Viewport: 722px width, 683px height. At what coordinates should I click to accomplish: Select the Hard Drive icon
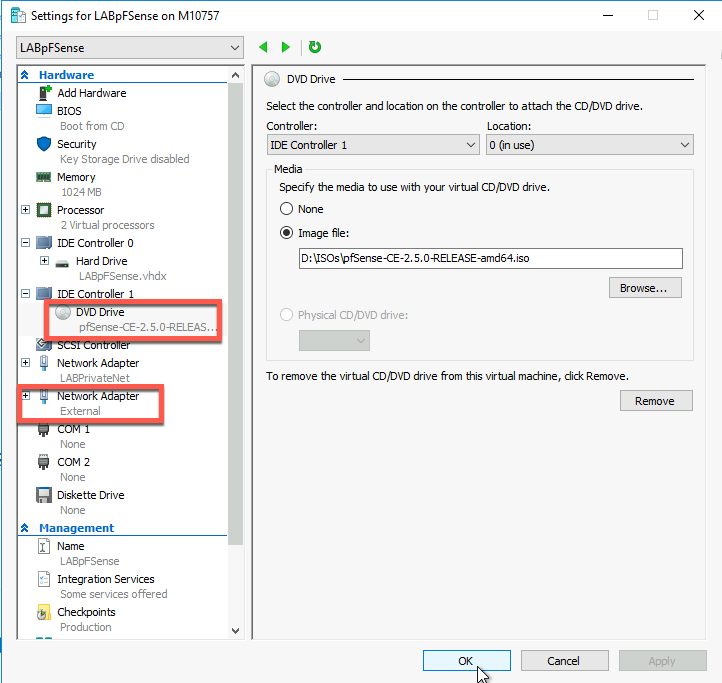tap(62, 263)
